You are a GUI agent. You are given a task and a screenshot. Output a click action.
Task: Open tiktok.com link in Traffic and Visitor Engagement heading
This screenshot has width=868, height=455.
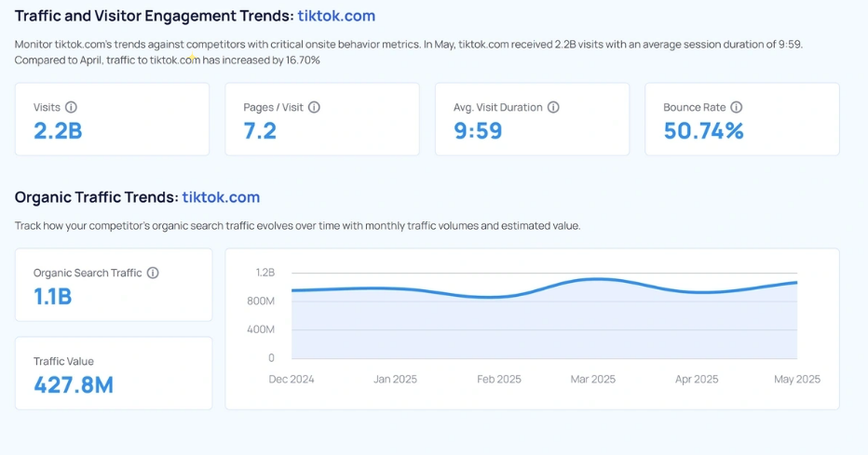point(336,16)
